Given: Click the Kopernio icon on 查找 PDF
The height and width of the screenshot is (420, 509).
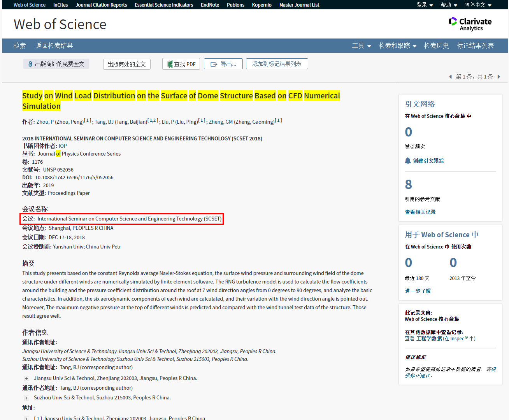Looking at the screenshot, I should click(170, 64).
